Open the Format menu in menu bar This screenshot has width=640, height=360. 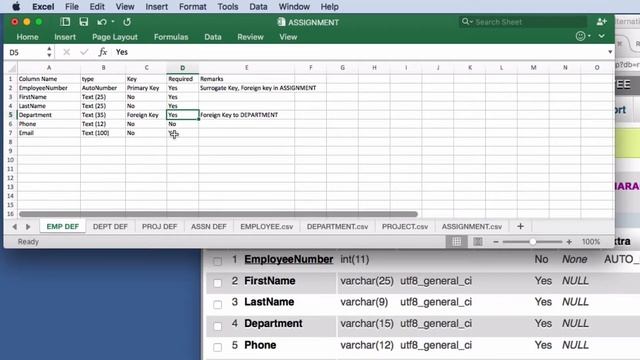[x=193, y=7]
